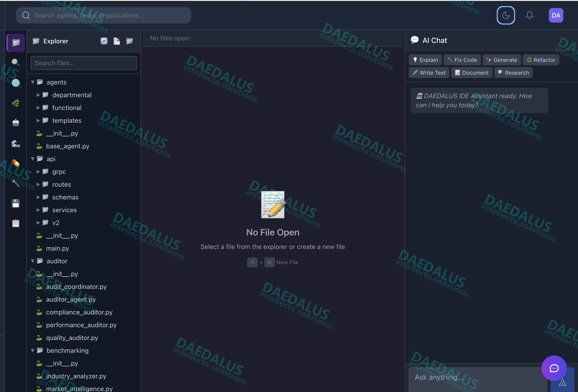
Task: Open the green herb leaf sidebar icon
Action: point(16,103)
